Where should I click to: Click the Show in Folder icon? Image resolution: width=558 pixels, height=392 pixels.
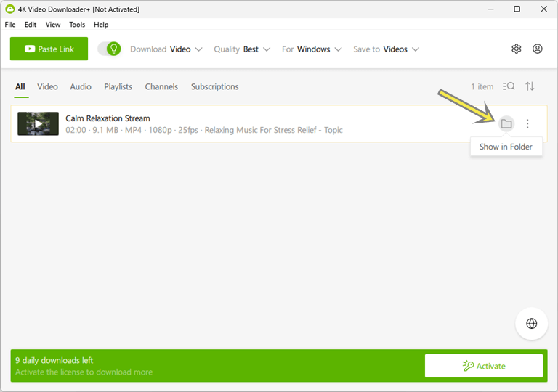(506, 124)
